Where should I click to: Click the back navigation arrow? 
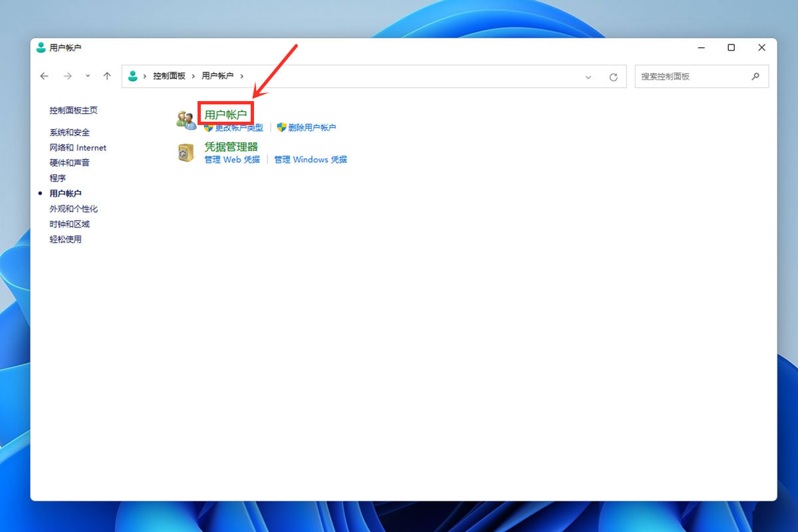click(x=44, y=76)
